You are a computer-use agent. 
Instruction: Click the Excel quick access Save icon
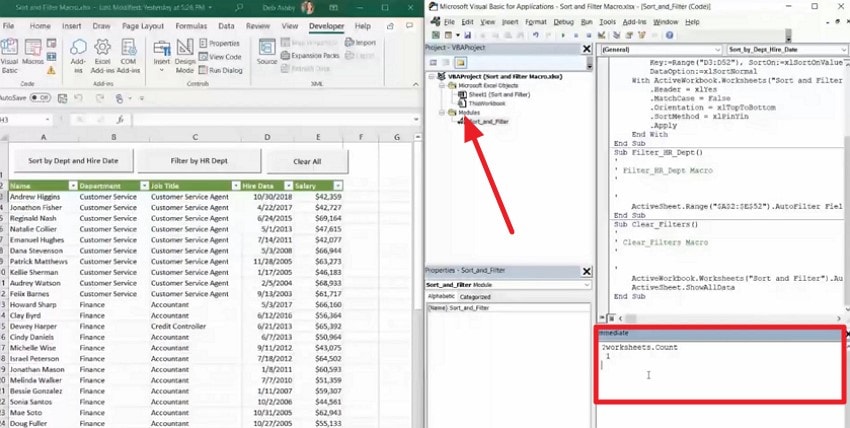62,98
